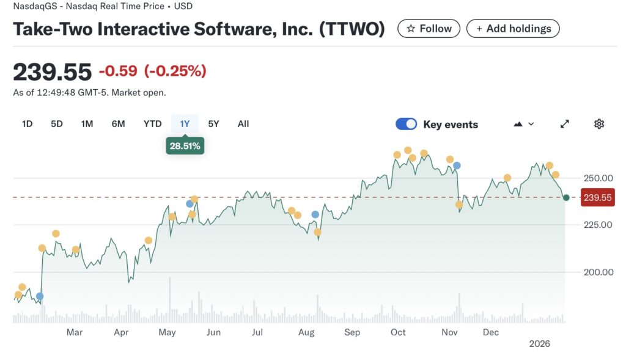Image resolution: width=626 pixels, height=364 pixels.
Task: Click the green current-price dot on chart
Action: 567,197
